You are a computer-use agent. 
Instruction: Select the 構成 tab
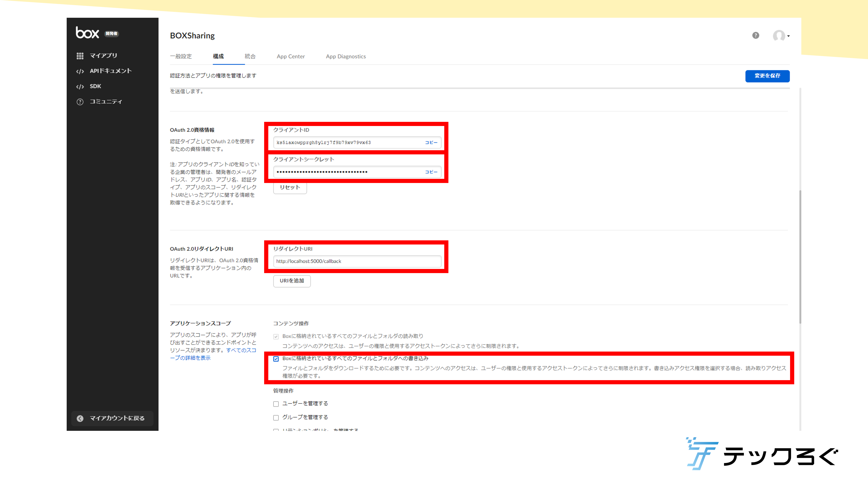pyautogui.click(x=218, y=56)
